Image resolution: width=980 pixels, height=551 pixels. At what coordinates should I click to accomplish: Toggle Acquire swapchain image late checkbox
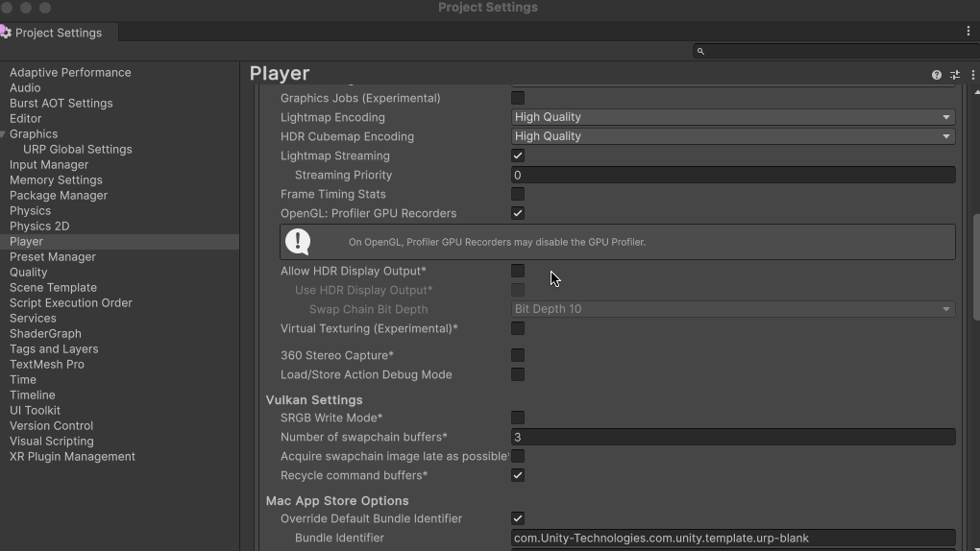coord(518,456)
